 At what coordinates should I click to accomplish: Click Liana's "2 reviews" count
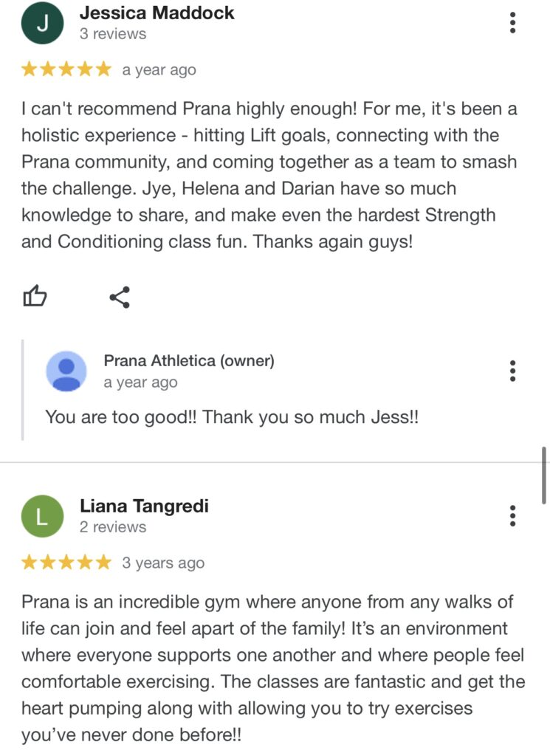coord(113,527)
